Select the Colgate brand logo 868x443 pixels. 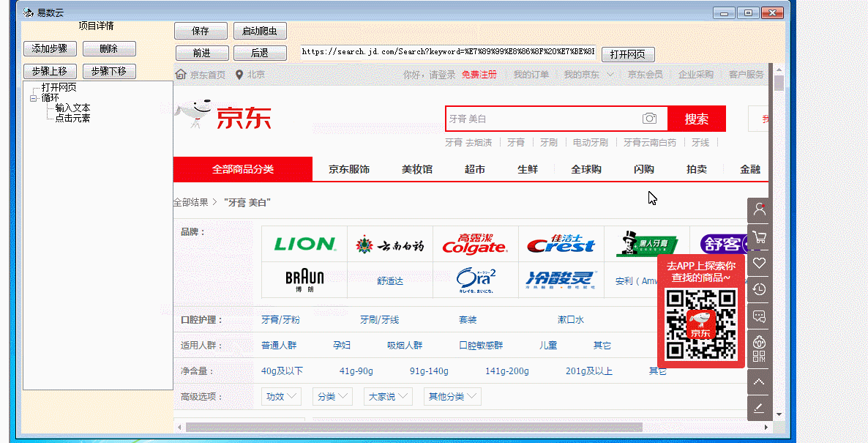[x=475, y=245]
